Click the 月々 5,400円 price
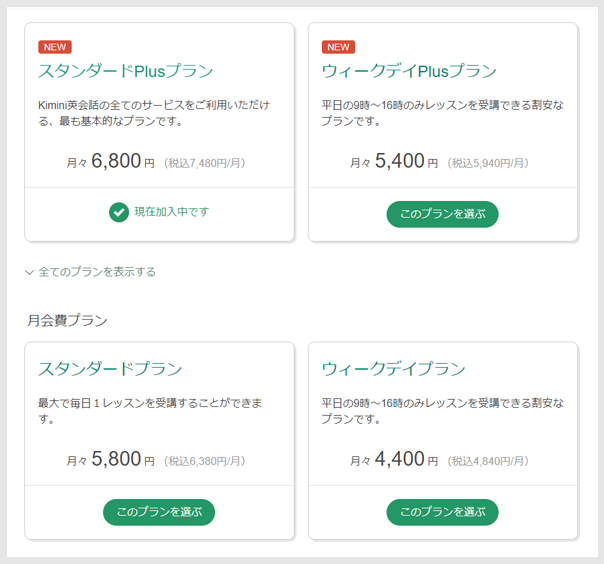This screenshot has height=564, width=604. click(x=394, y=161)
